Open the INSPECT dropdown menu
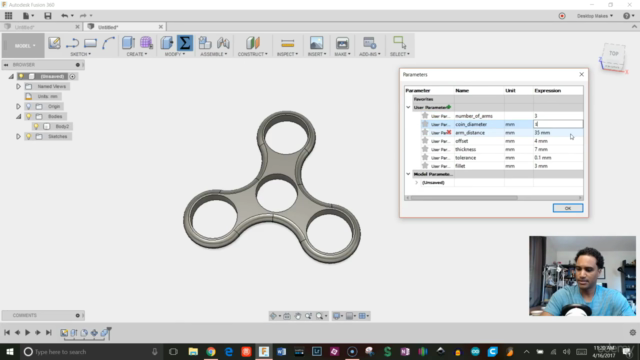The height and width of the screenshot is (360, 640). (x=287, y=54)
